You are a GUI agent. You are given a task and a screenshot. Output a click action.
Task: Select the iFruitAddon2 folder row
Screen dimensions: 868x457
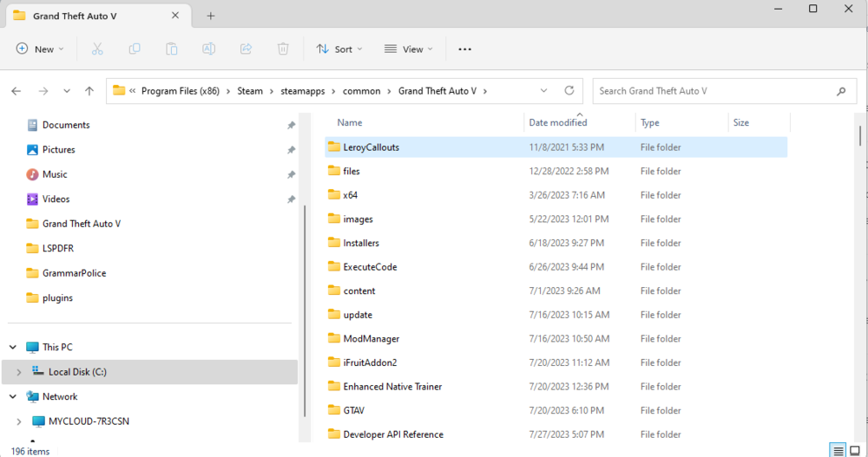pos(556,362)
